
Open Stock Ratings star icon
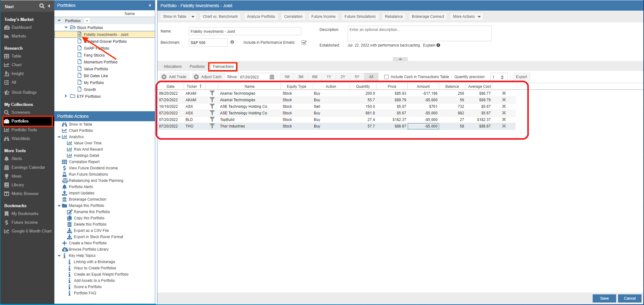coord(7,92)
